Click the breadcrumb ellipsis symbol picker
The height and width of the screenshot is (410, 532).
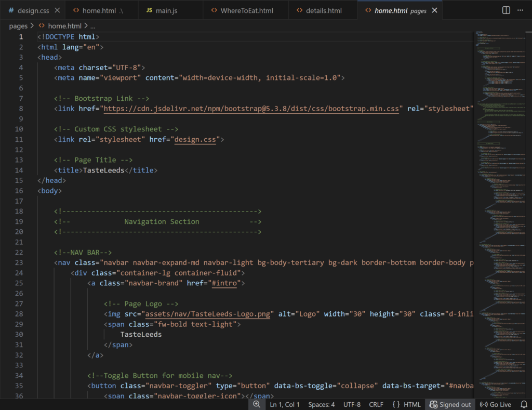(93, 25)
